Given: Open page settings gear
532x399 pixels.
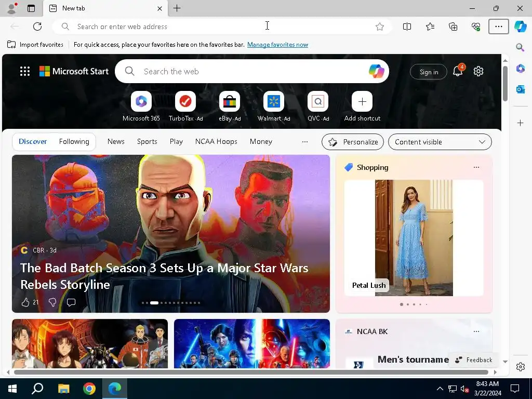Looking at the screenshot, I should [x=478, y=71].
